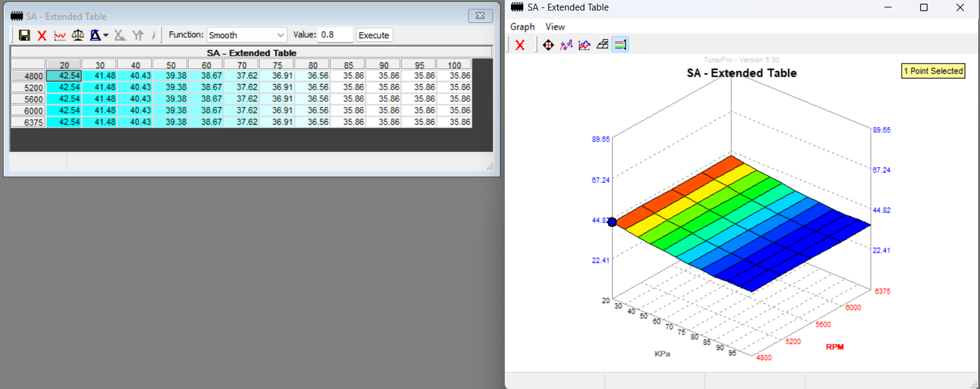
Task: Click the line chart with axes icon
Action: [584, 44]
